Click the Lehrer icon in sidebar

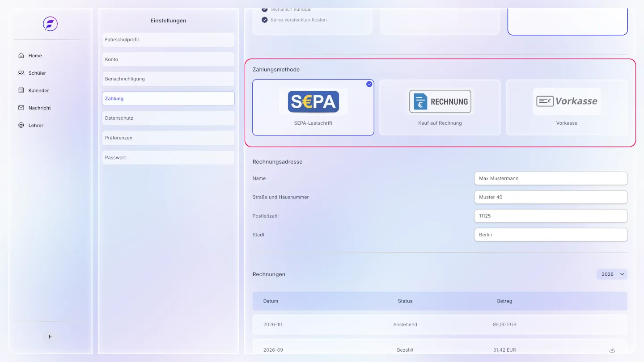(x=21, y=125)
